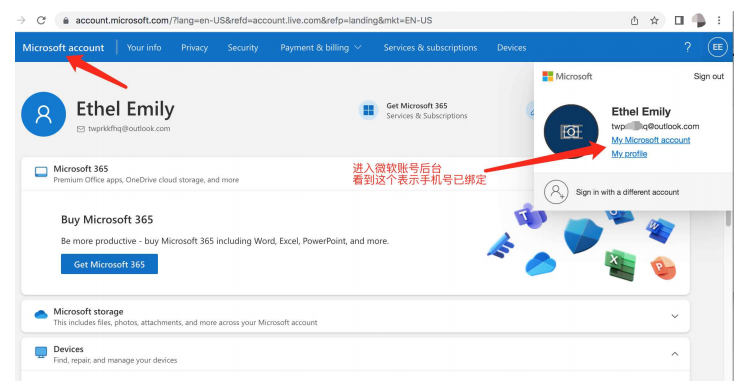Screen dimensions: 746x391
Task: Open the Your info tab
Action: [x=144, y=48]
